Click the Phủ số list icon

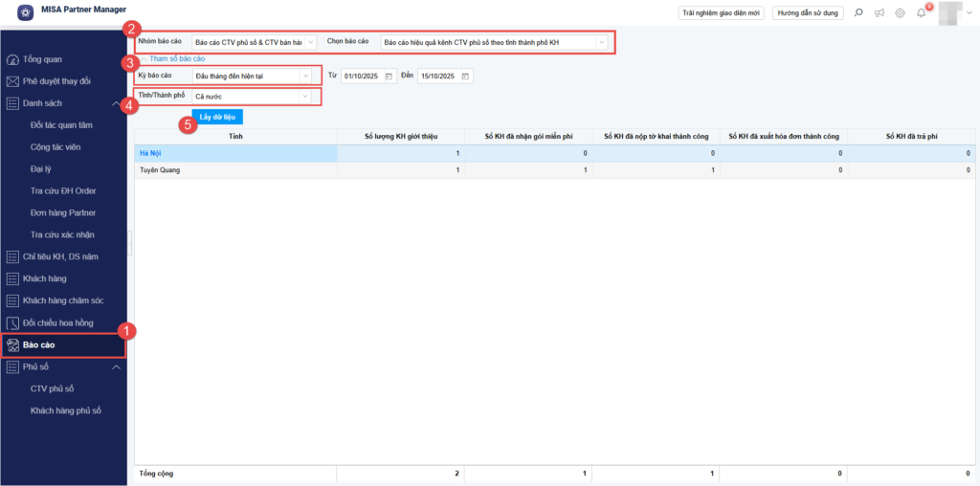tap(12, 366)
